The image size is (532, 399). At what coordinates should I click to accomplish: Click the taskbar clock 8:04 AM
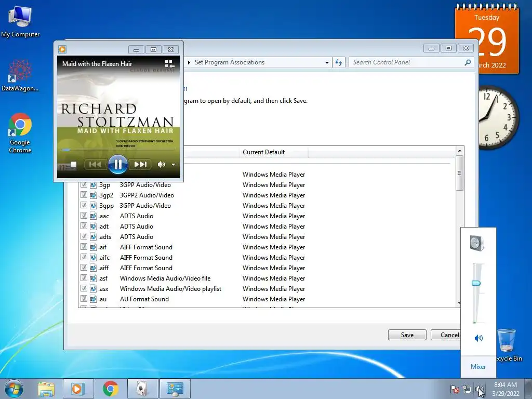click(x=506, y=385)
